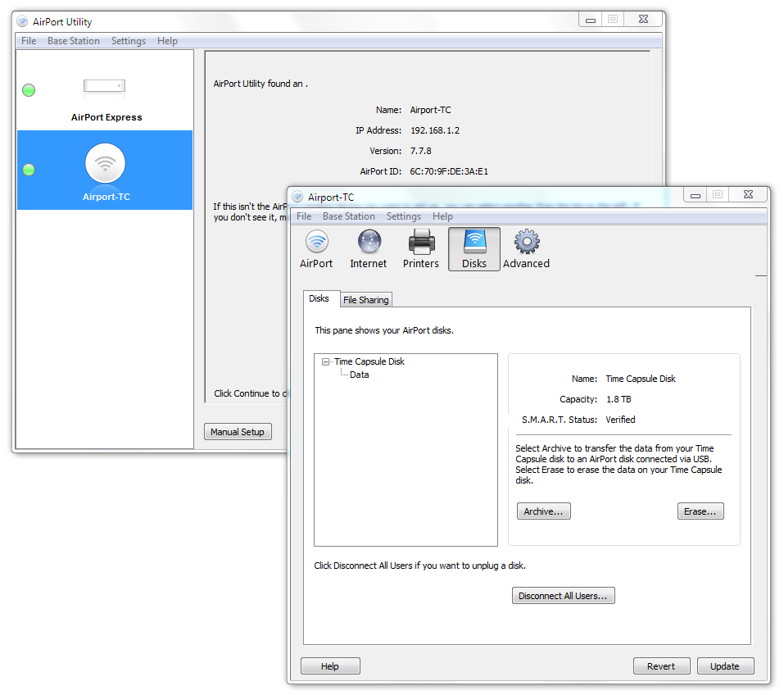This screenshot has height=695, width=784.
Task: Open the Advanced gear pane
Action: (526, 249)
